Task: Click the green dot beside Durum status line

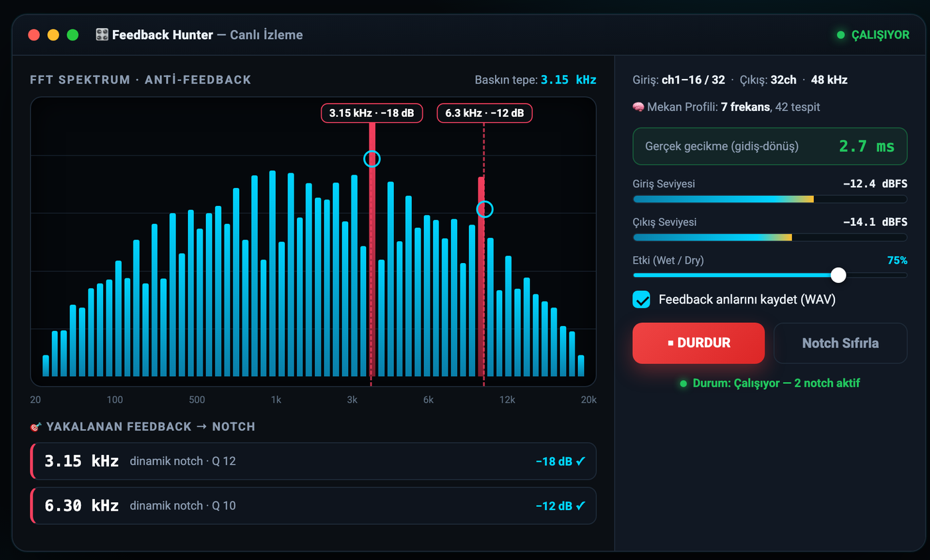Action: (684, 384)
